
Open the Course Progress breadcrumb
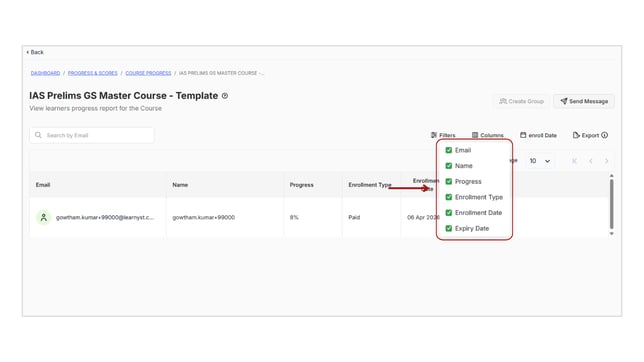click(x=148, y=73)
